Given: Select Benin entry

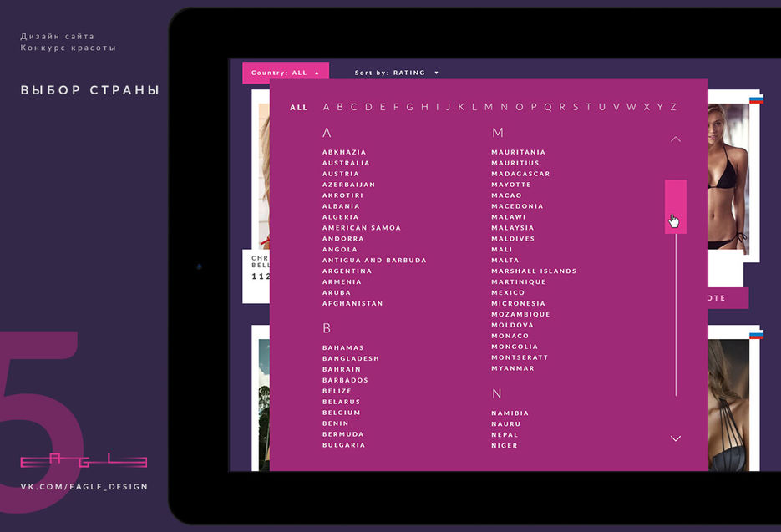Looking at the screenshot, I should pos(336,423).
